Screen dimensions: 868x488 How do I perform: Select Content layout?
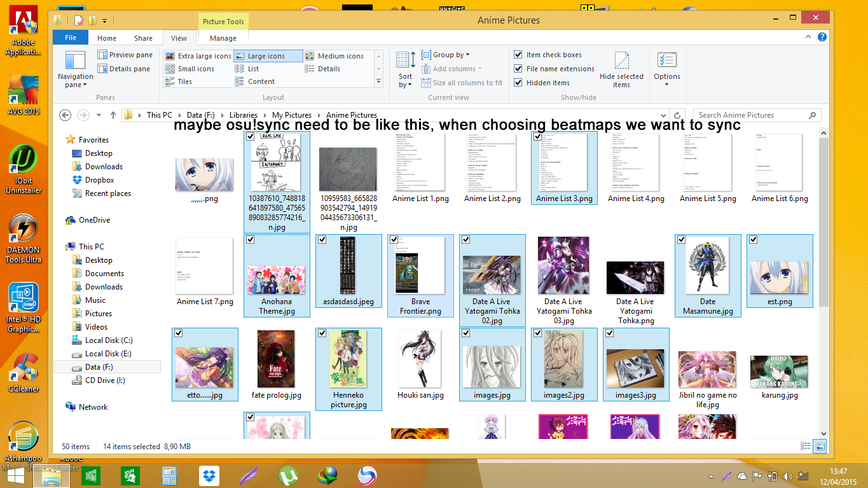click(256, 81)
